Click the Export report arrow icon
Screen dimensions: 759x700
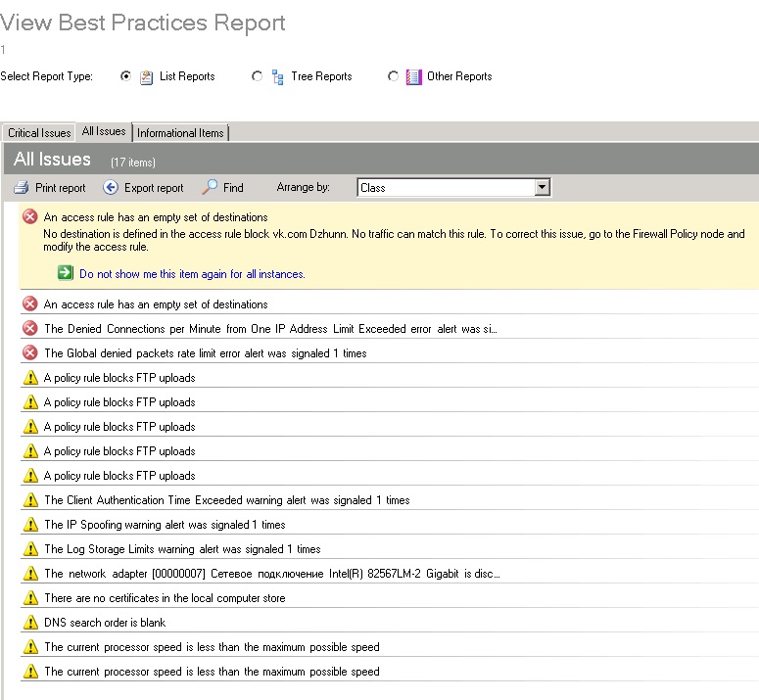111,188
